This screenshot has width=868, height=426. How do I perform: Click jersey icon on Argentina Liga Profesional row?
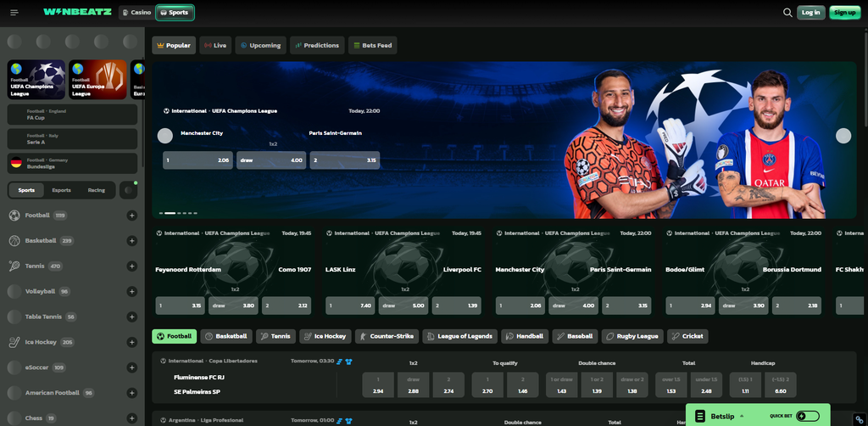pyautogui.click(x=348, y=420)
